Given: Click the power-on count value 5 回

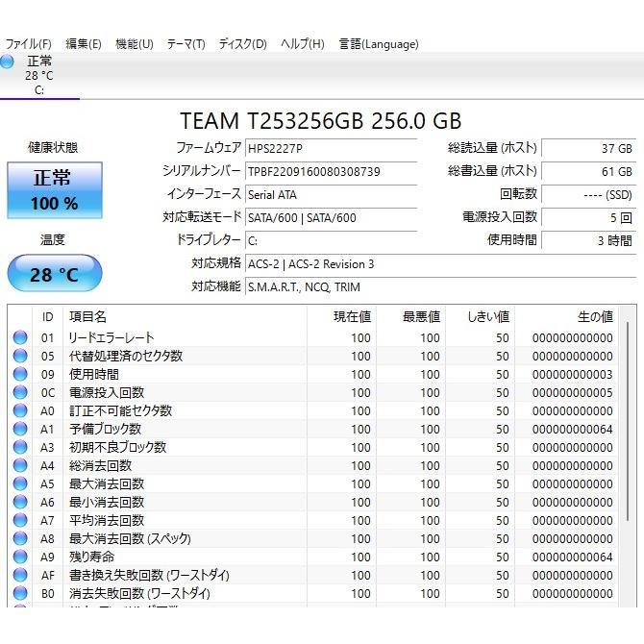Looking at the screenshot, I should [x=589, y=217].
